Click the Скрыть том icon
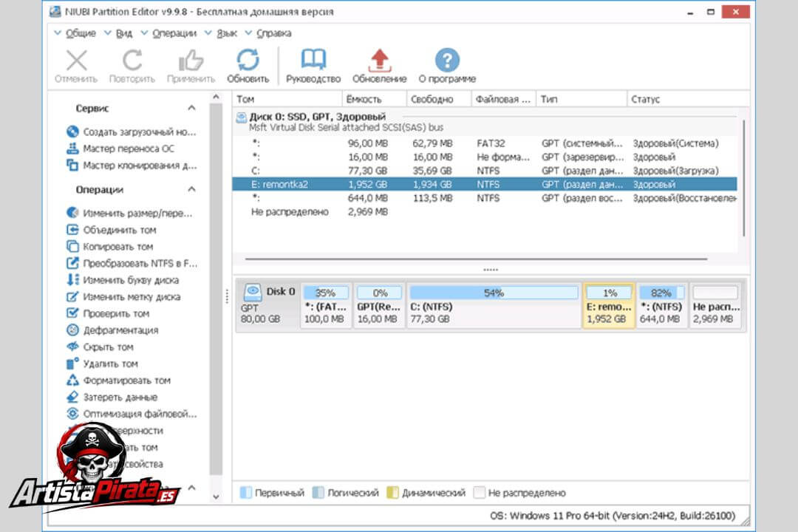The height and width of the screenshot is (532, 798). 72,347
